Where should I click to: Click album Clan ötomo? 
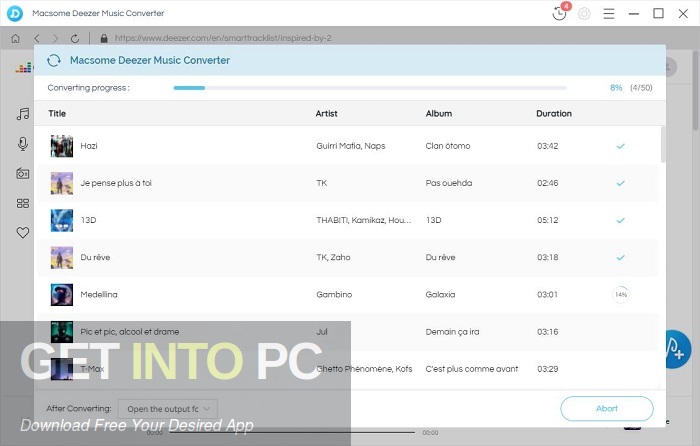tap(448, 146)
